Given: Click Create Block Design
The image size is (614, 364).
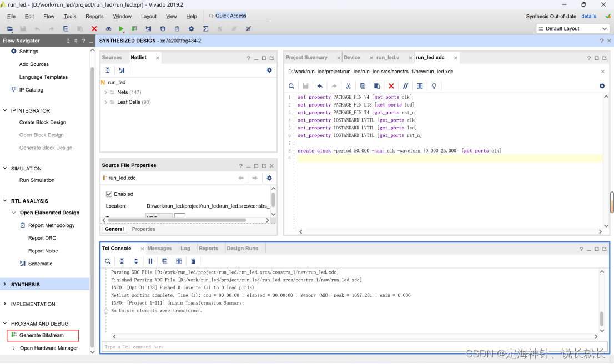Looking at the screenshot, I should 43,123.
